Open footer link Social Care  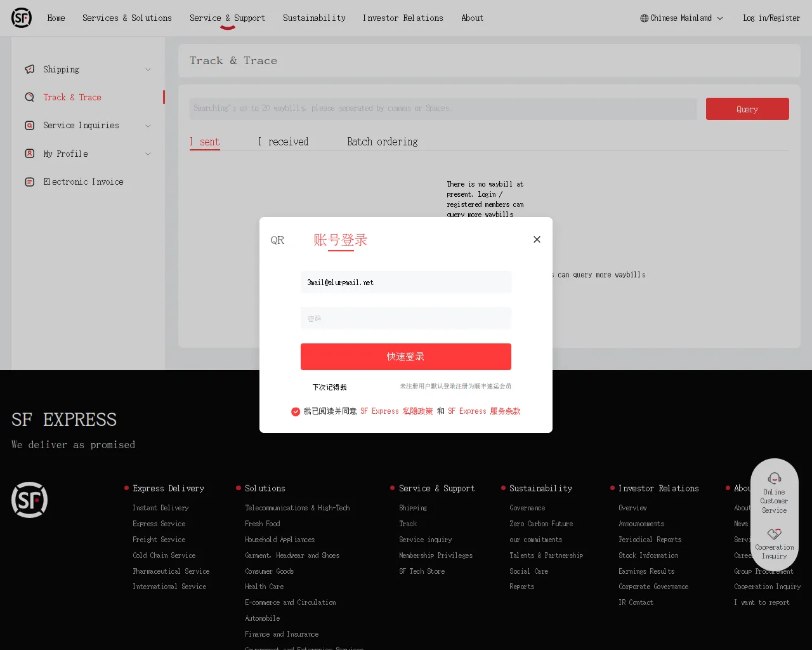point(529,571)
